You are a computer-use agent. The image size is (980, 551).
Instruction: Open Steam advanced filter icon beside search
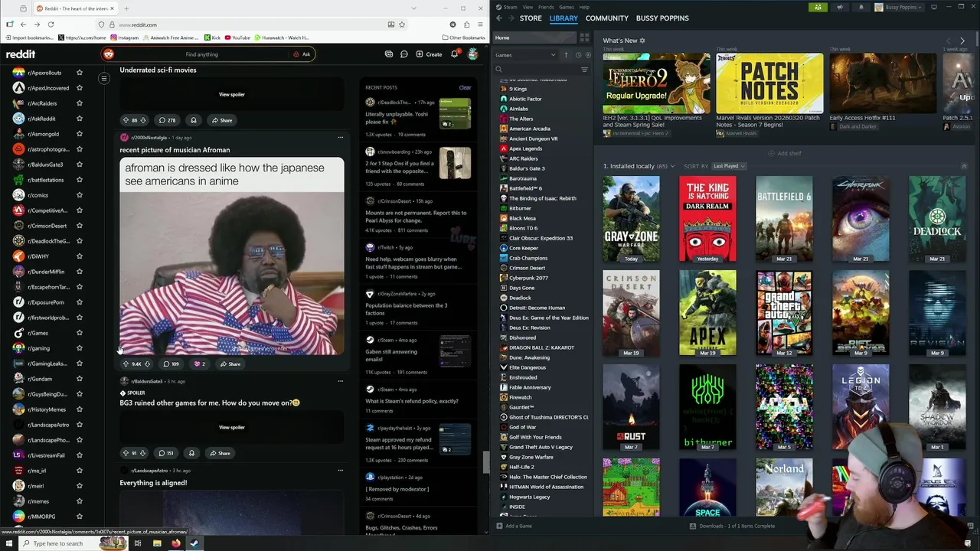(584, 70)
